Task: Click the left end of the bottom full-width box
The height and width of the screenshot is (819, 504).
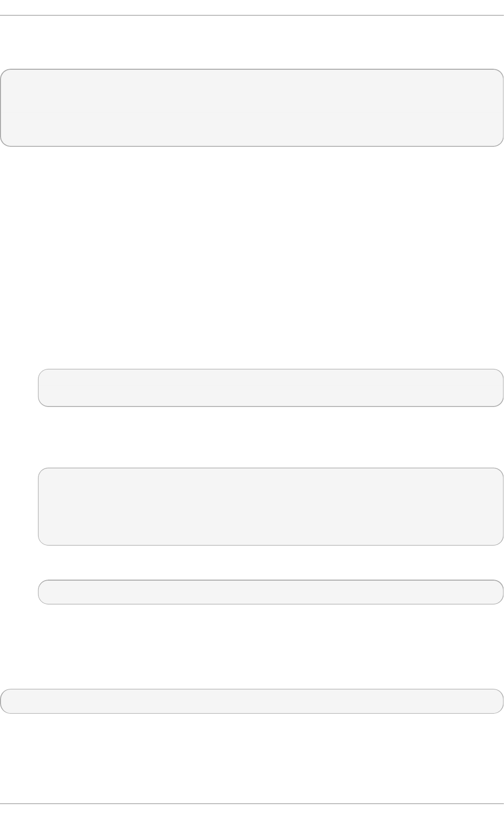Action: [4, 701]
